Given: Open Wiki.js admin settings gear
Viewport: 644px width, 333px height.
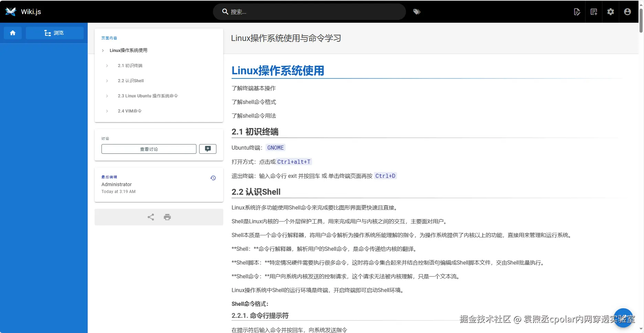Looking at the screenshot, I should tap(611, 11).
